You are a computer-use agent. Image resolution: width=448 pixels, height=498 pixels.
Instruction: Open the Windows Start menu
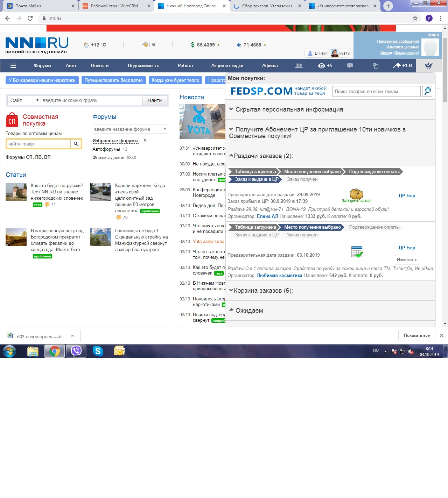click(9, 351)
